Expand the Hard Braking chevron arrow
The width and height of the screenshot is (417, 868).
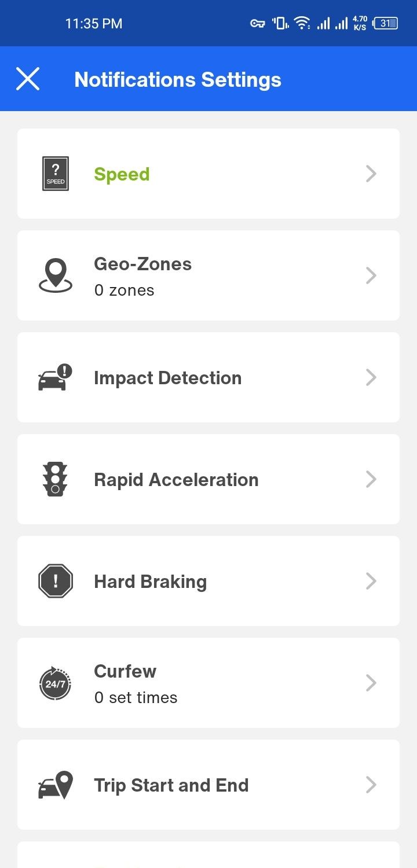pyautogui.click(x=371, y=581)
